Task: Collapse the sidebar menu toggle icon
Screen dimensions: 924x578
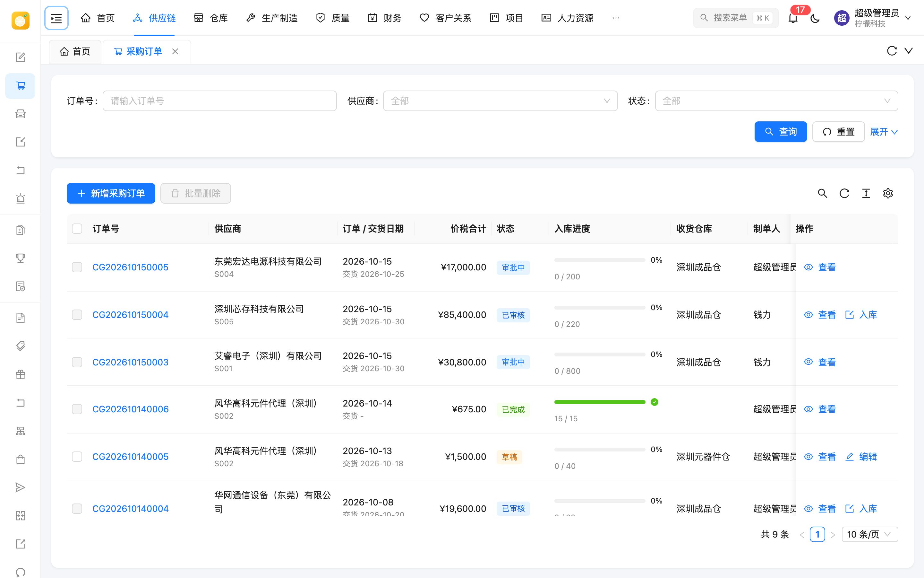Action: 56,18
